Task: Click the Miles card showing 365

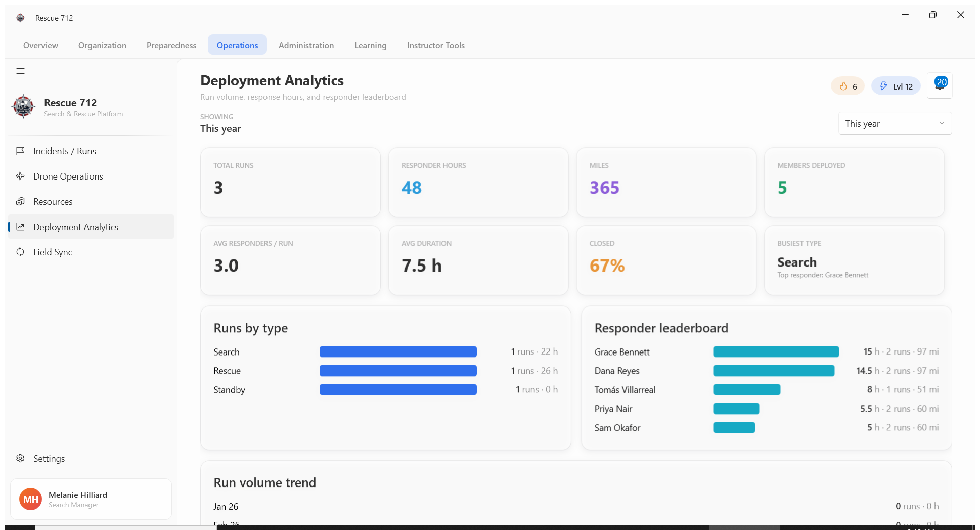Action: click(666, 182)
